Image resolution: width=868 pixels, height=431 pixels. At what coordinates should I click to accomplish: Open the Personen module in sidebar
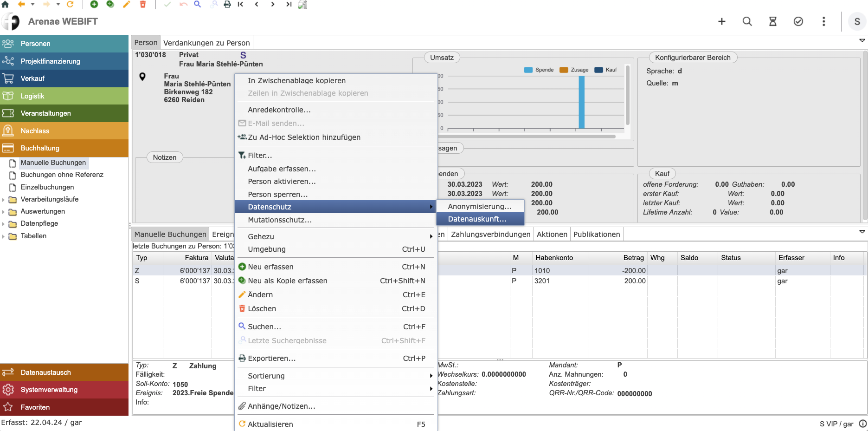[35, 44]
